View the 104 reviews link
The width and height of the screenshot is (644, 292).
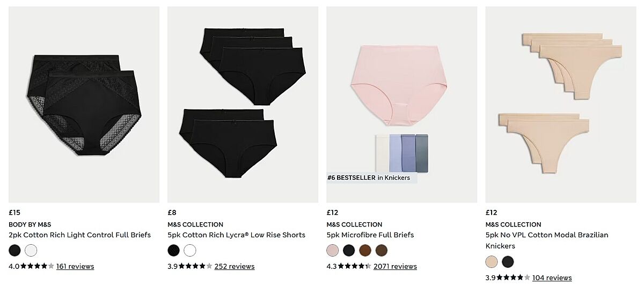click(x=552, y=278)
